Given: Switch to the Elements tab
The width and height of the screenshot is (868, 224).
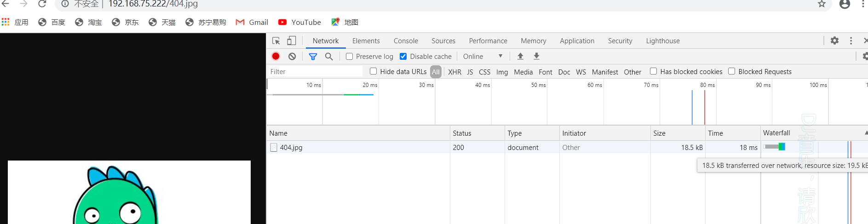Looking at the screenshot, I should pyautogui.click(x=366, y=40).
